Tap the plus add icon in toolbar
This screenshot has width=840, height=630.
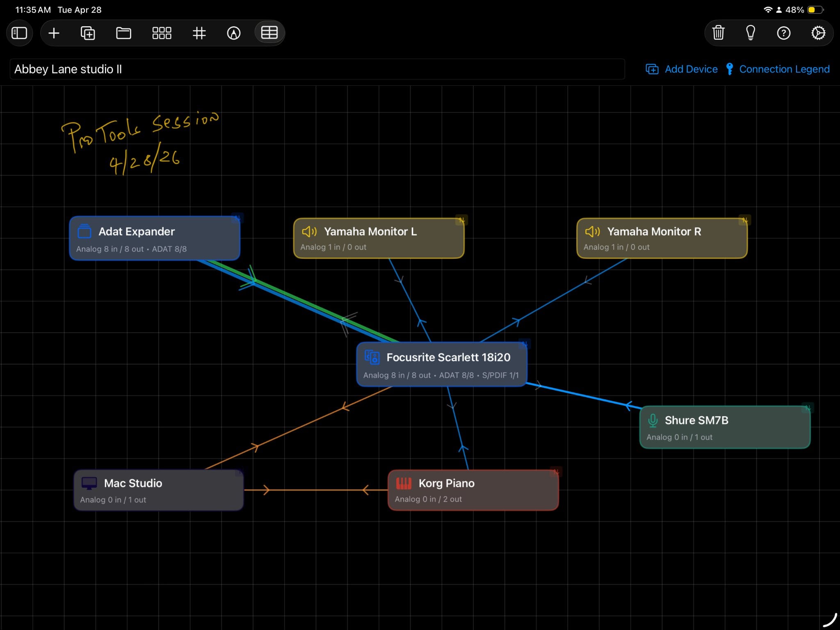(x=54, y=33)
